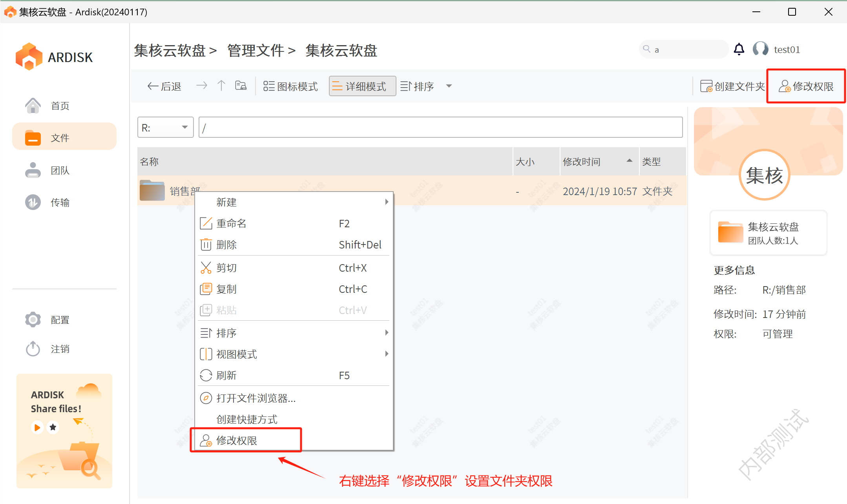847x504 pixels.
Task: Click the notification bell icon
Action: pyautogui.click(x=739, y=49)
